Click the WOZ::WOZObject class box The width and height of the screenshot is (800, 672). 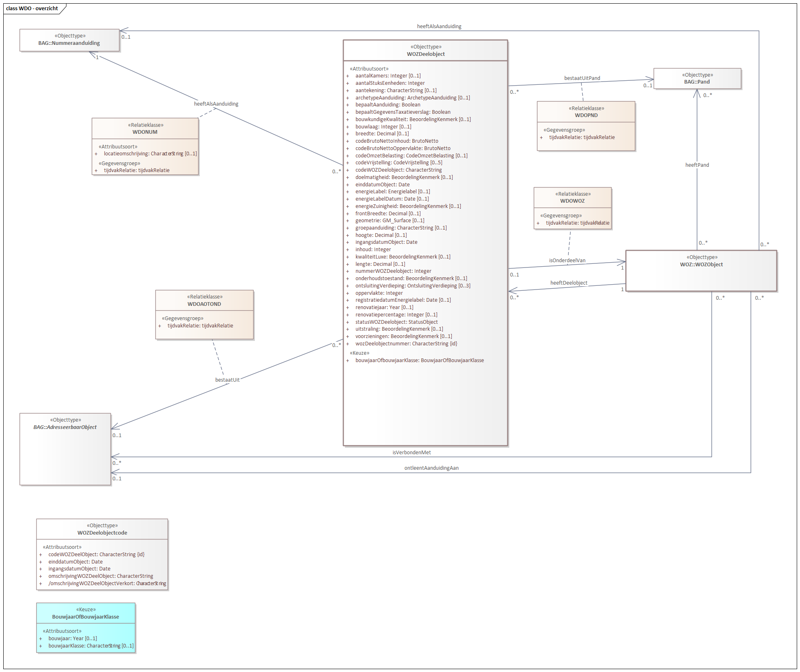(701, 270)
